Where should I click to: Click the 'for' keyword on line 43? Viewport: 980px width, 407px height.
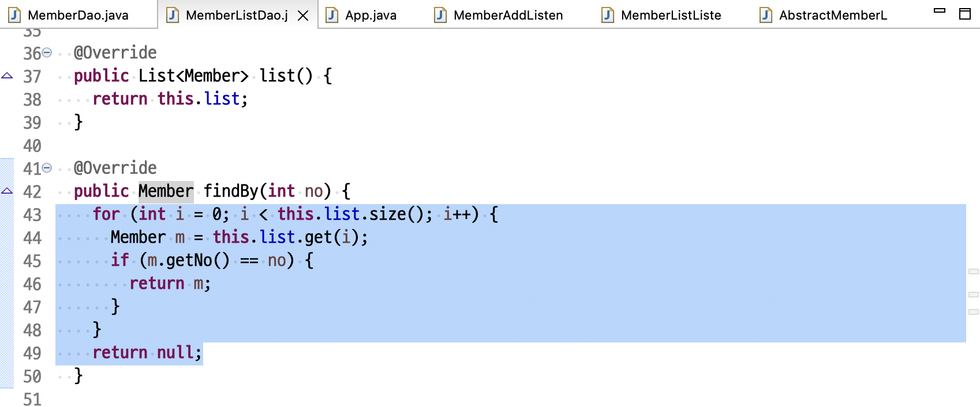coord(106,214)
